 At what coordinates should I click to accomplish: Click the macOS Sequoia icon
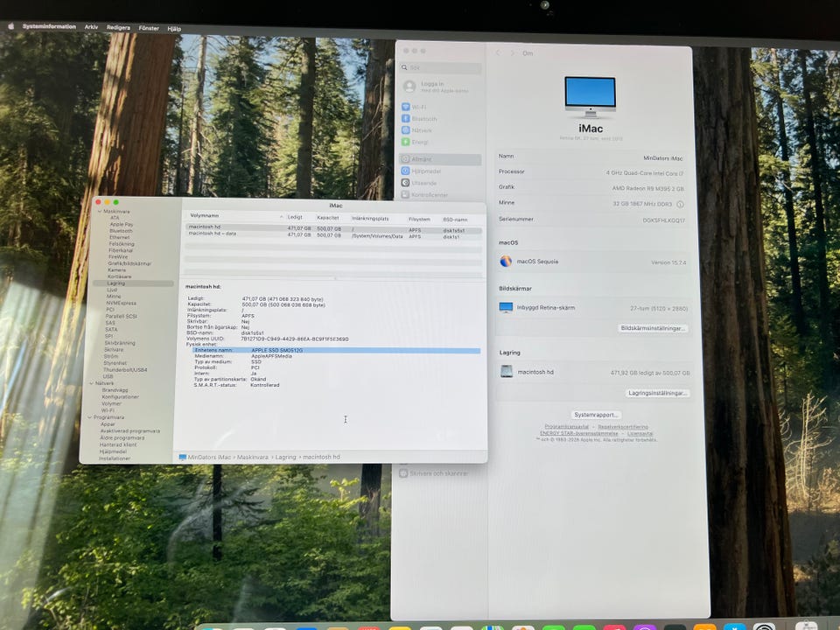point(506,262)
